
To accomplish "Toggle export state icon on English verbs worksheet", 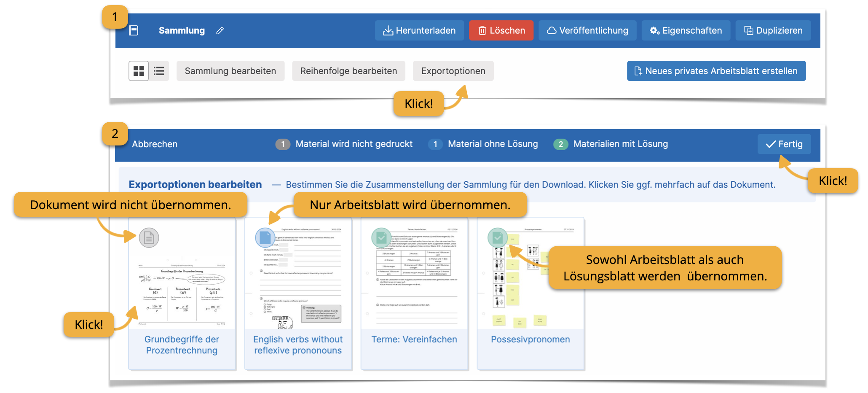I will tap(265, 238).
